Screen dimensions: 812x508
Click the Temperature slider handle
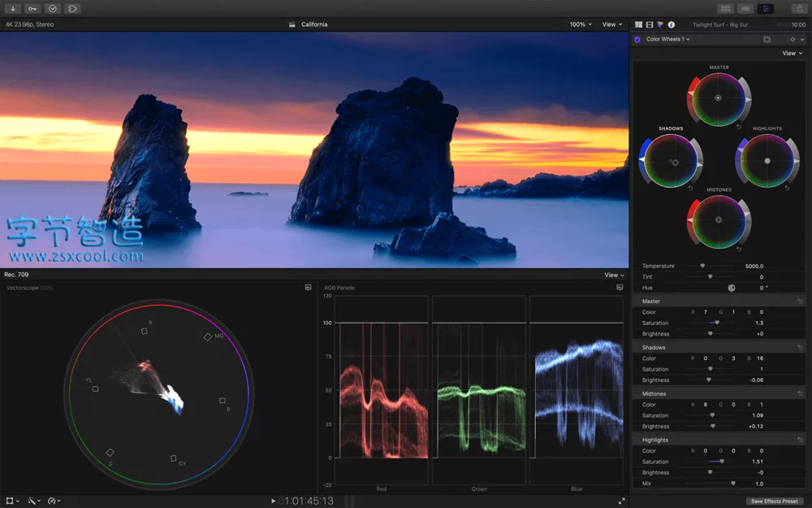(x=702, y=266)
